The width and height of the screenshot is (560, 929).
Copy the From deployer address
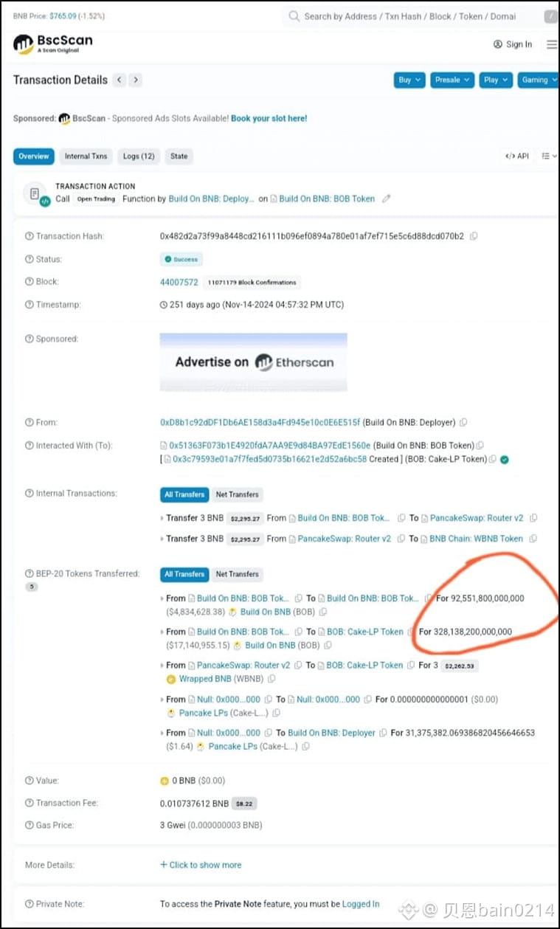click(463, 423)
